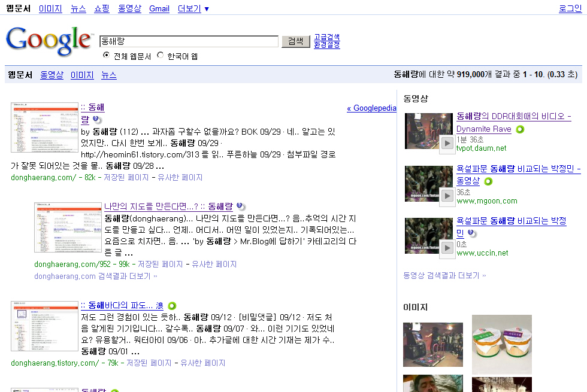Open the DDR arcade image result
Image resolution: width=587 pixels, height=392 pixels.
(x=432, y=345)
